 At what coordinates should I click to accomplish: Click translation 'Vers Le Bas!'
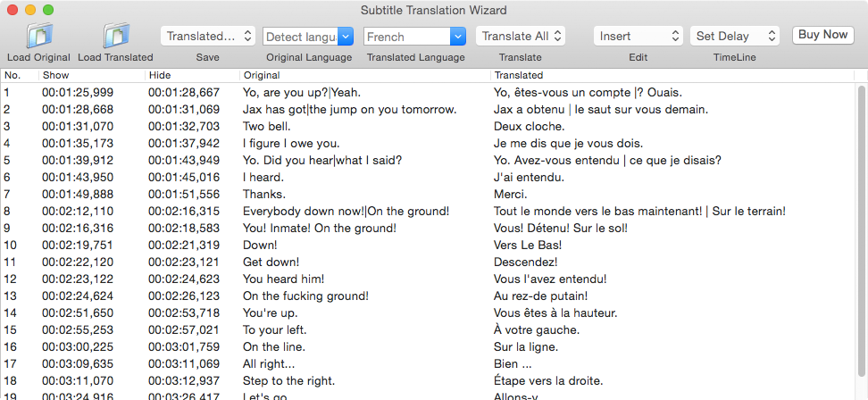coord(528,246)
